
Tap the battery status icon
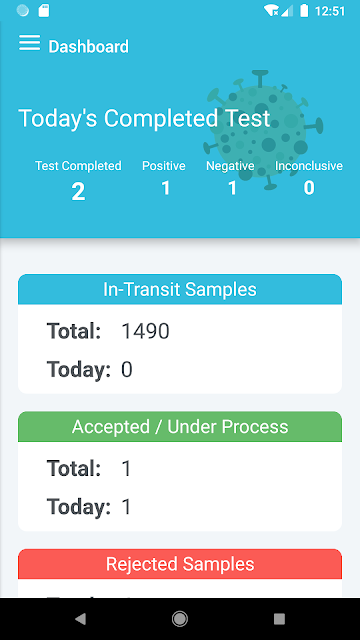pyautogui.click(x=304, y=11)
